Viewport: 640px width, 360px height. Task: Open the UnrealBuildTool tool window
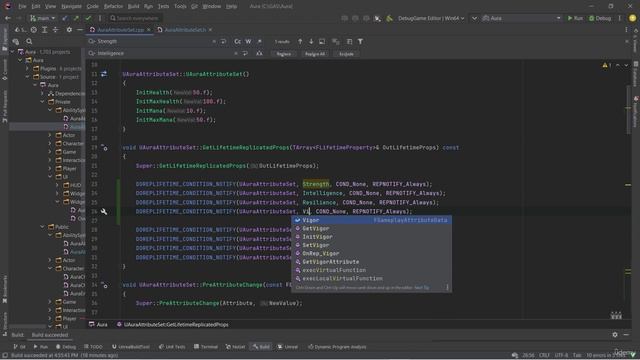click(130, 347)
